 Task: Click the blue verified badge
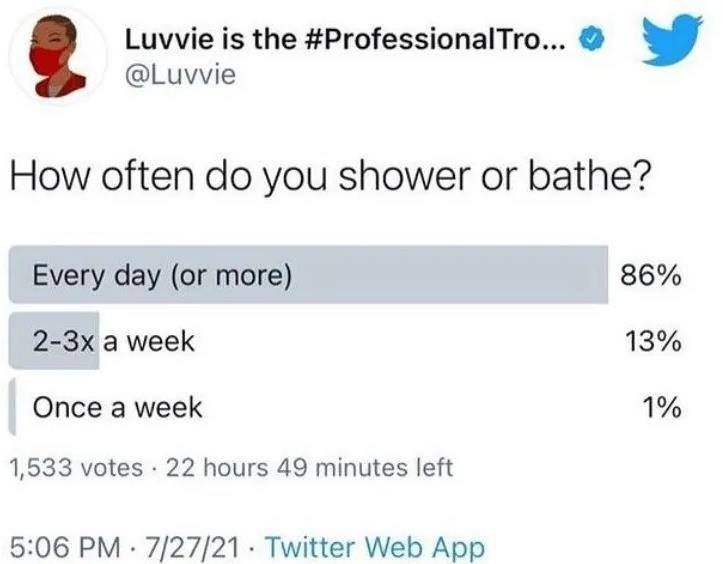pyautogui.click(x=592, y=41)
